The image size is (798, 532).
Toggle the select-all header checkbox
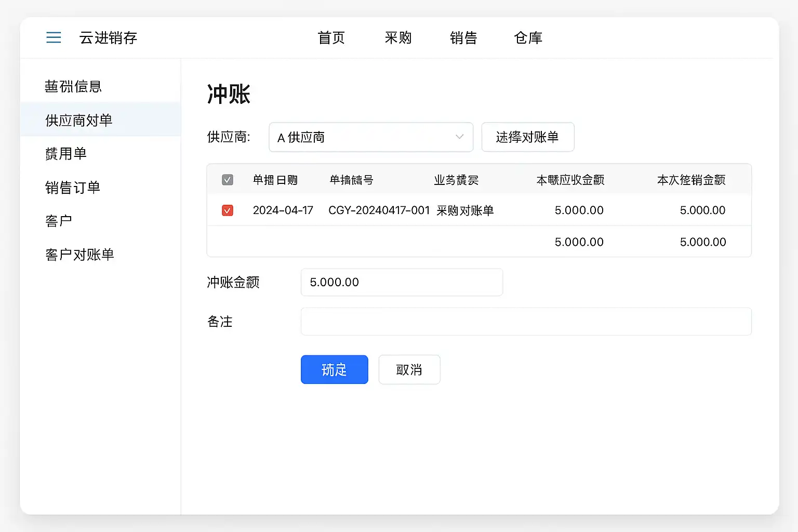tap(228, 180)
